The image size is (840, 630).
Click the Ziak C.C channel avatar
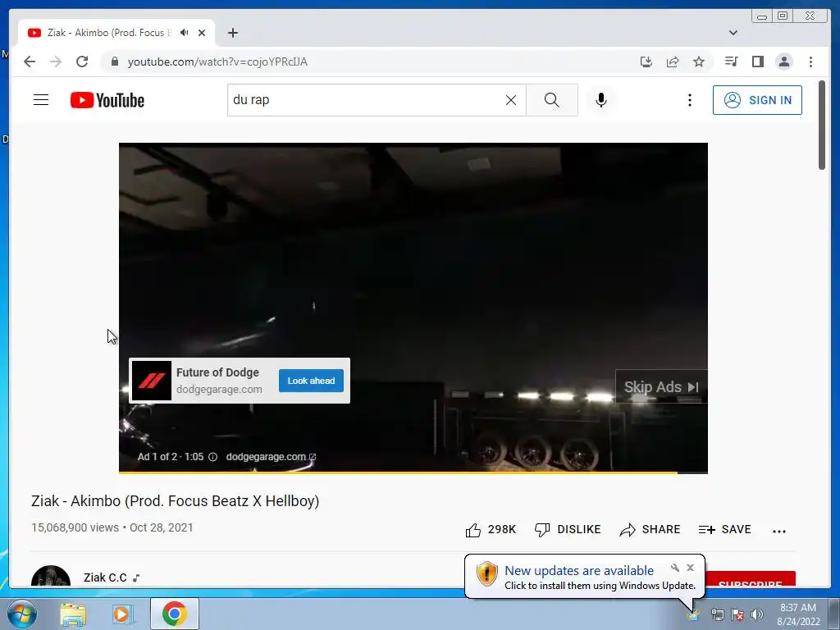(x=51, y=577)
